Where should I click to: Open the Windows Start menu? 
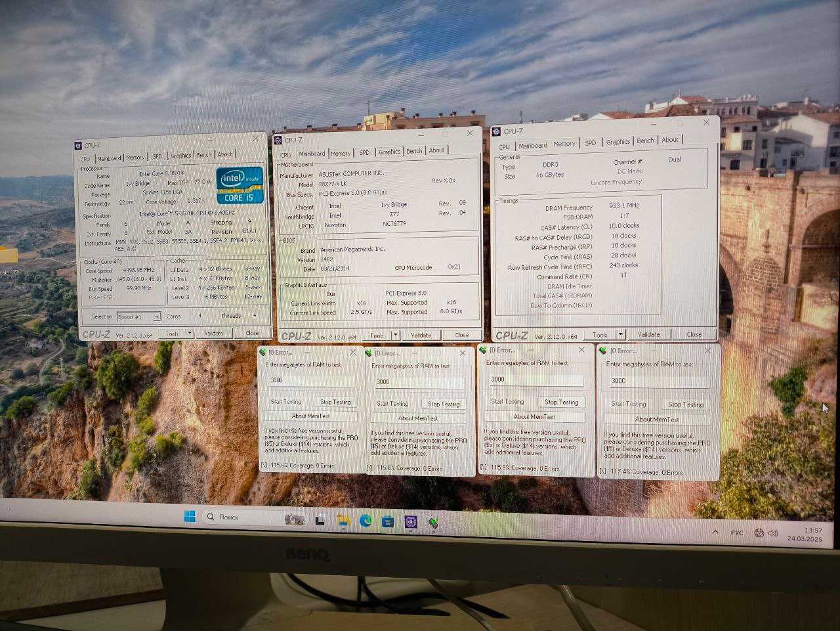[190, 516]
